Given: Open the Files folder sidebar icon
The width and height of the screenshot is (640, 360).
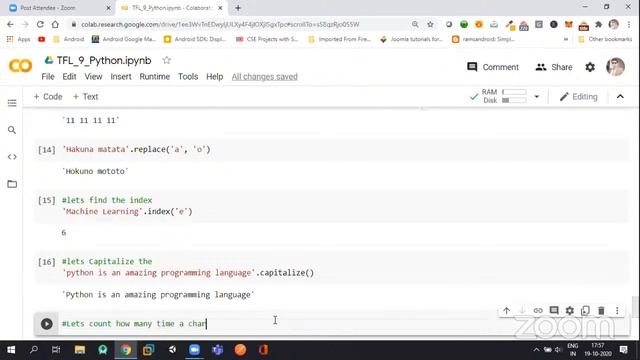Looking at the screenshot, I should tap(12, 184).
